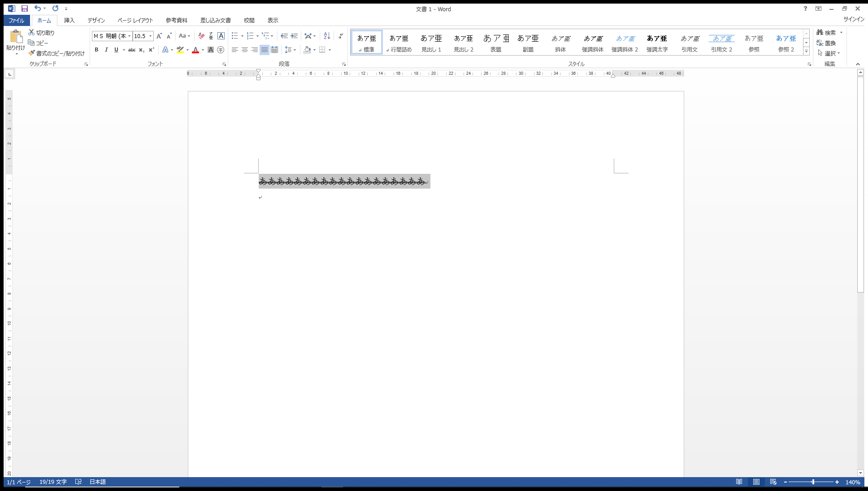The height and width of the screenshot is (491, 868).
Task: Open the File (ファイル) tab
Action: pos(17,20)
